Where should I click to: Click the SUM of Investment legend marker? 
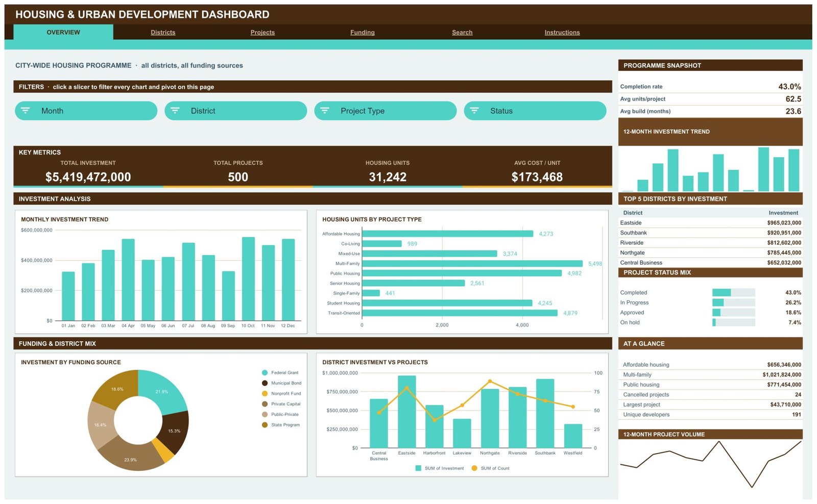pos(418,468)
